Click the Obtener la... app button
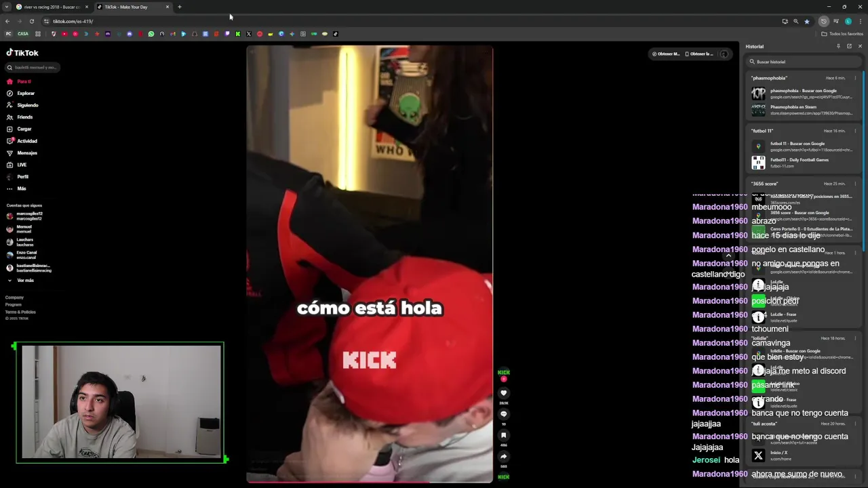The image size is (868, 488). (x=699, y=54)
